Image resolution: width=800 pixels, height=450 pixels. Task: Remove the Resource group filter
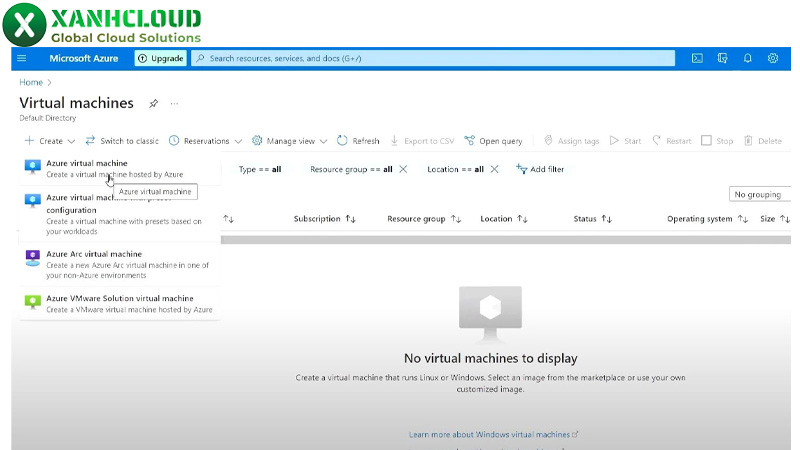[x=403, y=169]
